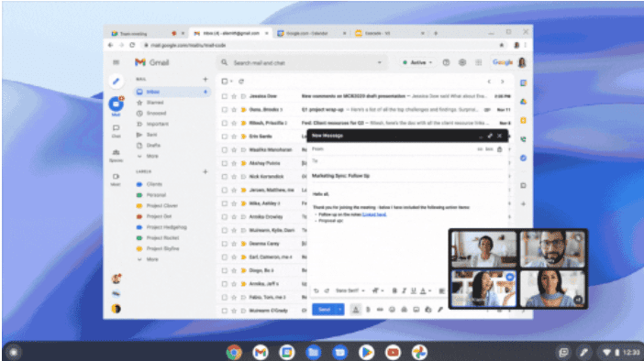Screen dimensions: 644x361
Task: Open the Gmail main menu hamburger icon
Action: 117,62
